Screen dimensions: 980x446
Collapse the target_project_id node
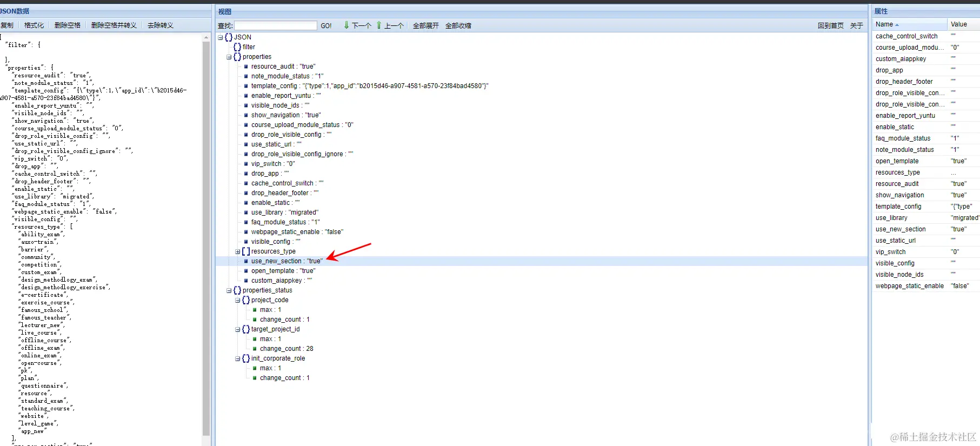point(237,329)
